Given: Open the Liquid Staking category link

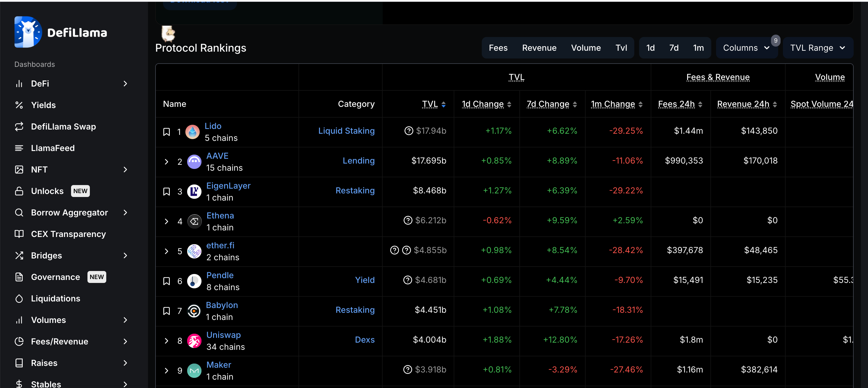Looking at the screenshot, I should [x=346, y=131].
